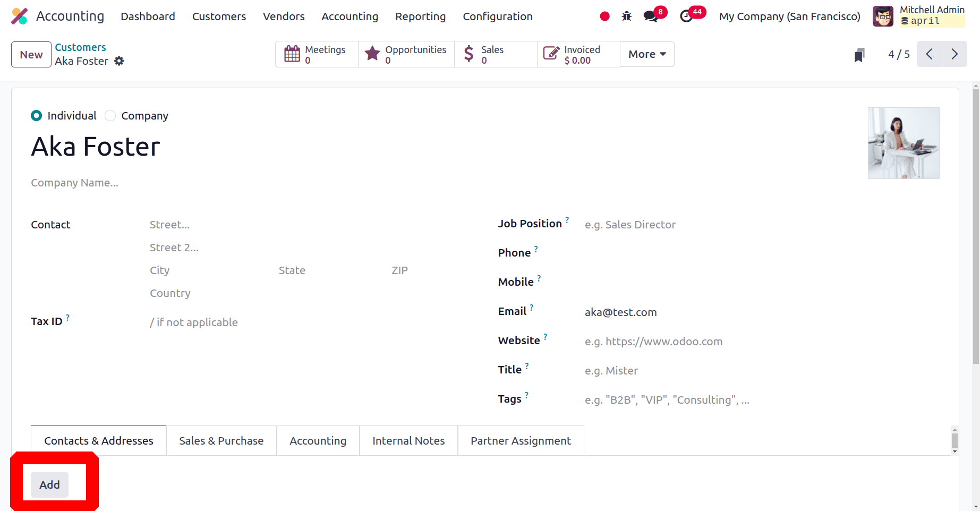Open the Reporting menu

(420, 16)
